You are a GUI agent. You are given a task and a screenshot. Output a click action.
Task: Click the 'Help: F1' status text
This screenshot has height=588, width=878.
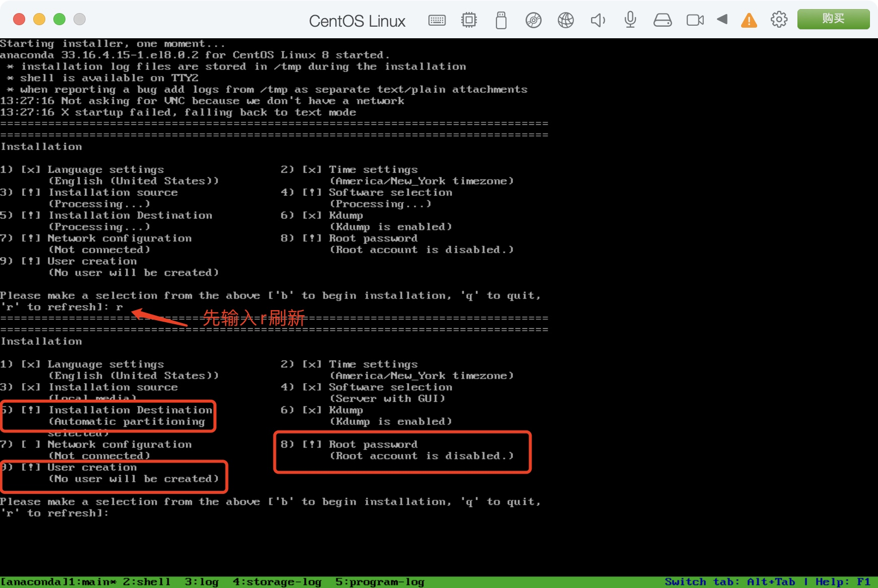click(843, 582)
